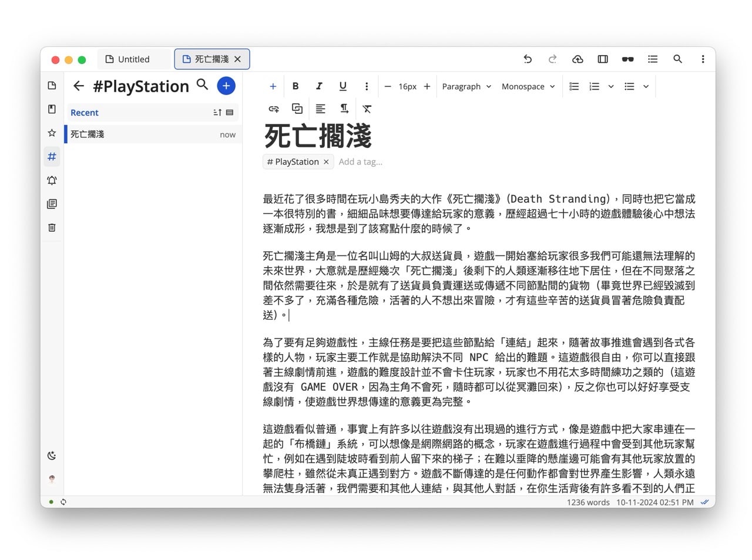Open the user profile avatar
The image size is (752, 560).
click(52, 479)
